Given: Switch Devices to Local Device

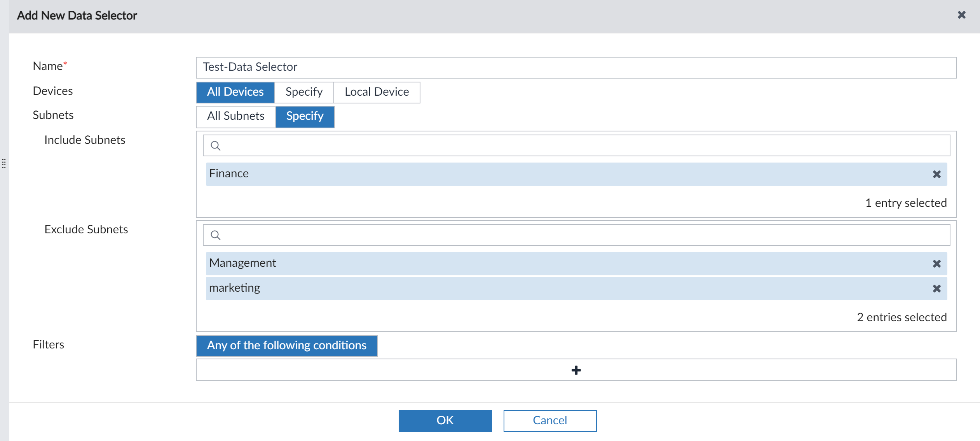Looking at the screenshot, I should click(377, 92).
